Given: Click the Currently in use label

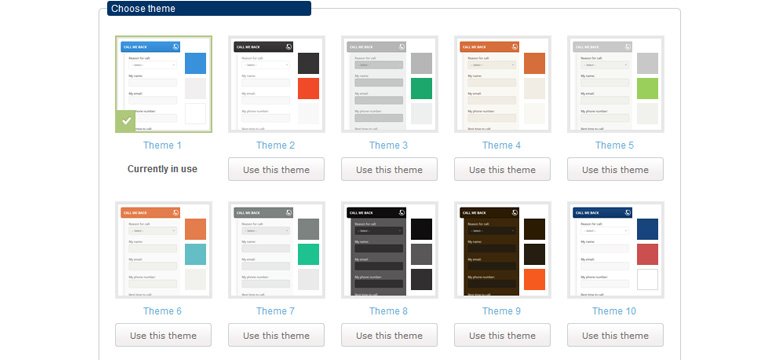Looking at the screenshot, I should [x=162, y=169].
